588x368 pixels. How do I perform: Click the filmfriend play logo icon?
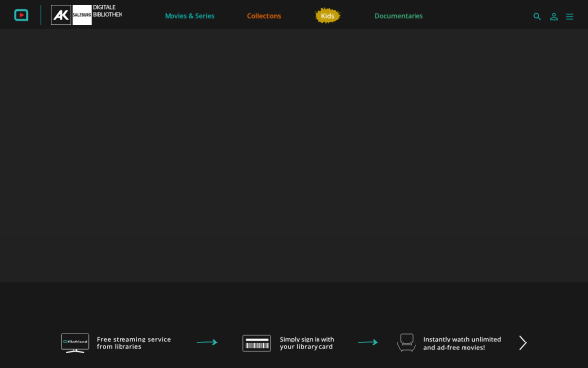[21, 15]
